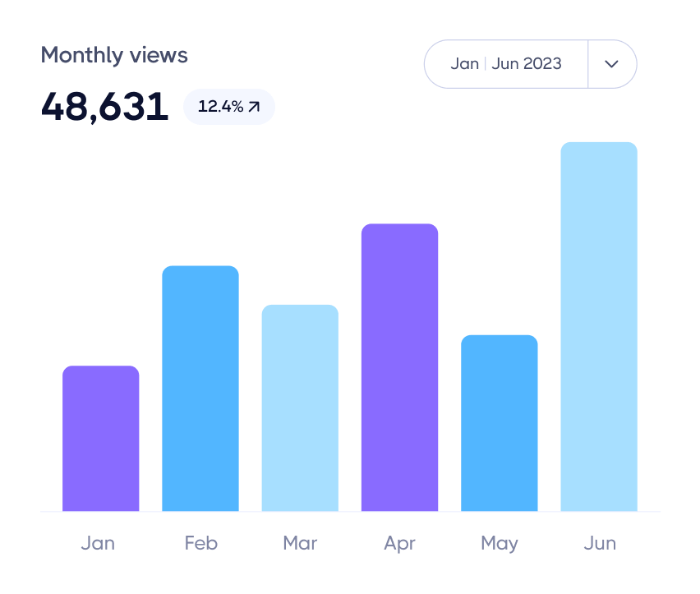Select the May bar
This screenshot has width=700, height=594.
[500, 423]
